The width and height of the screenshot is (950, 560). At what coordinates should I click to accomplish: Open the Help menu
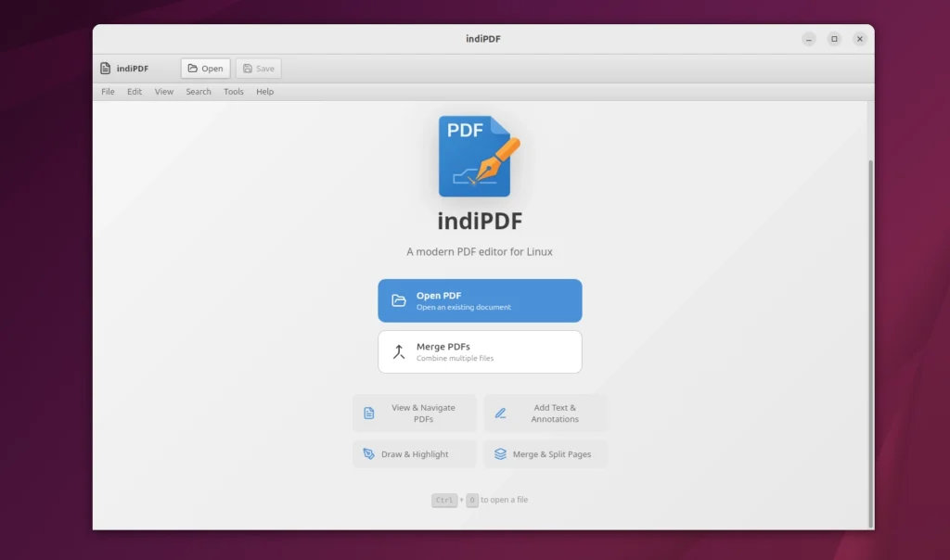(264, 91)
